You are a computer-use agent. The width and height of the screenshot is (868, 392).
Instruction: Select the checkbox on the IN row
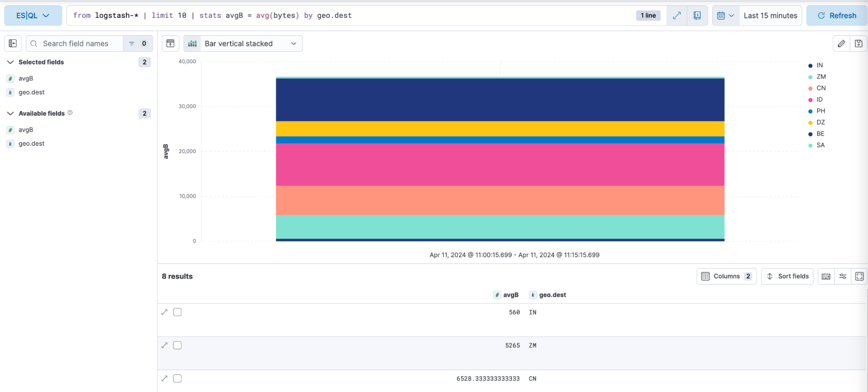pos(177,312)
